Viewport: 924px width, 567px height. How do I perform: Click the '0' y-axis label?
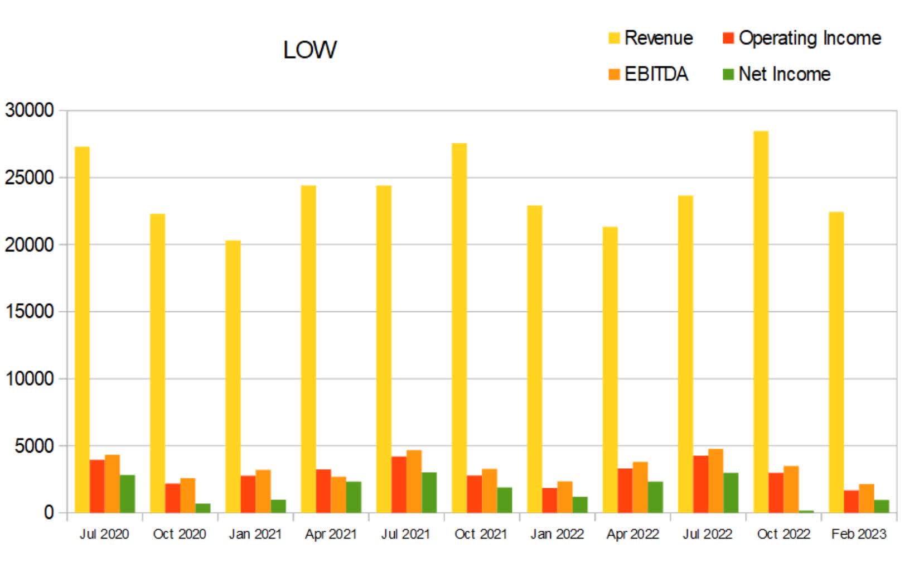(49, 512)
